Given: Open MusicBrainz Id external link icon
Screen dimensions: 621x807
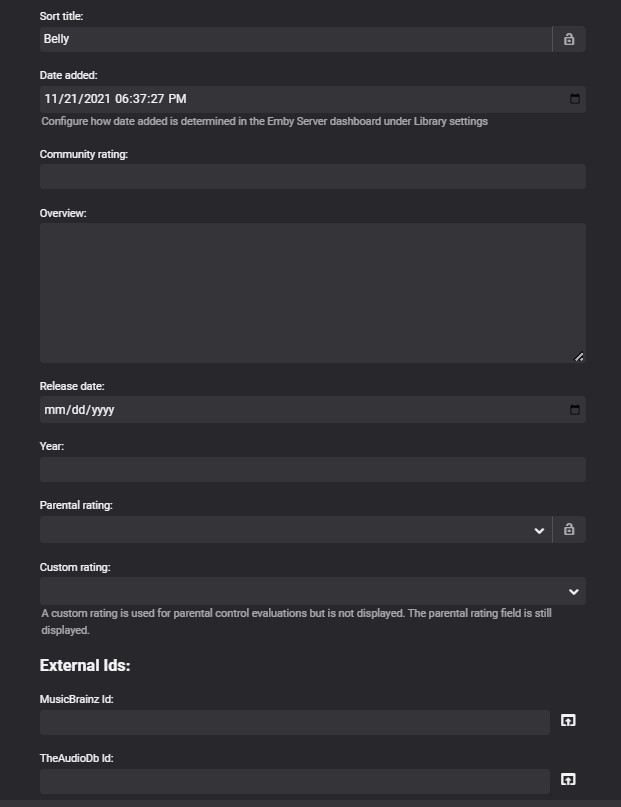Looking at the screenshot, I should [568, 721].
